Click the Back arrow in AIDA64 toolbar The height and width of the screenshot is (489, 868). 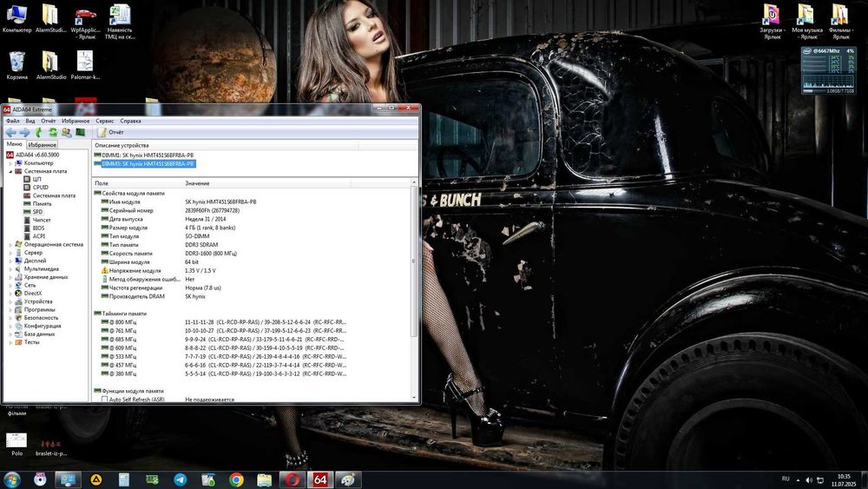11,132
